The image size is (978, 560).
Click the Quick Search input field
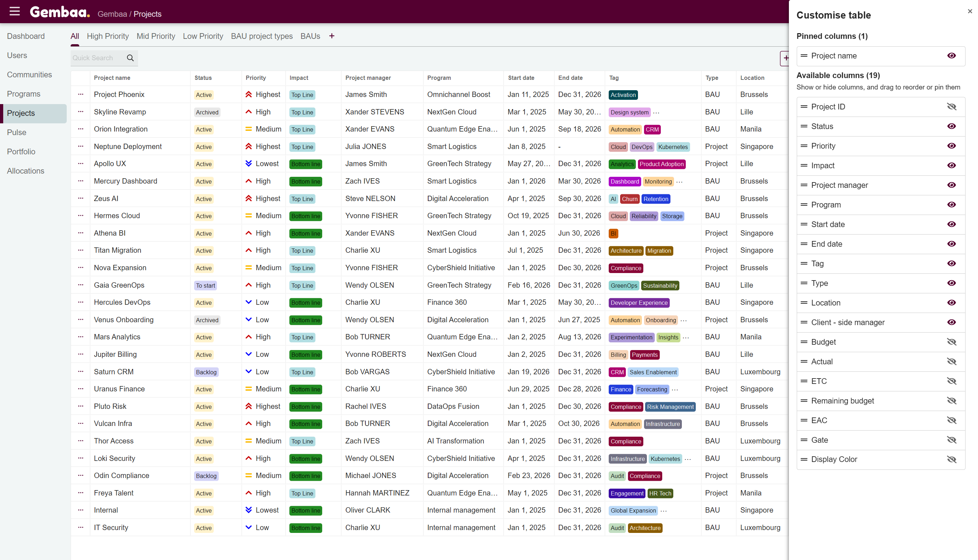[x=97, y=58]
